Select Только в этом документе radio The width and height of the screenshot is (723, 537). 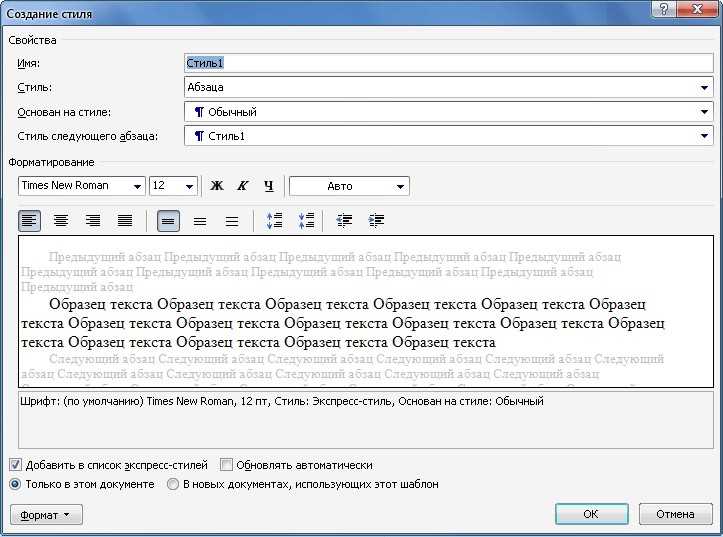(15, 484)
